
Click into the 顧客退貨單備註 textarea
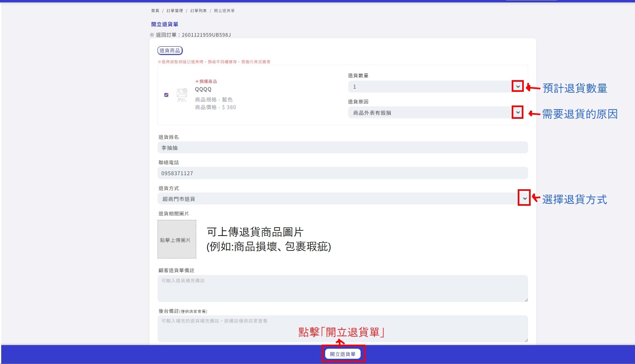(343, 288)
